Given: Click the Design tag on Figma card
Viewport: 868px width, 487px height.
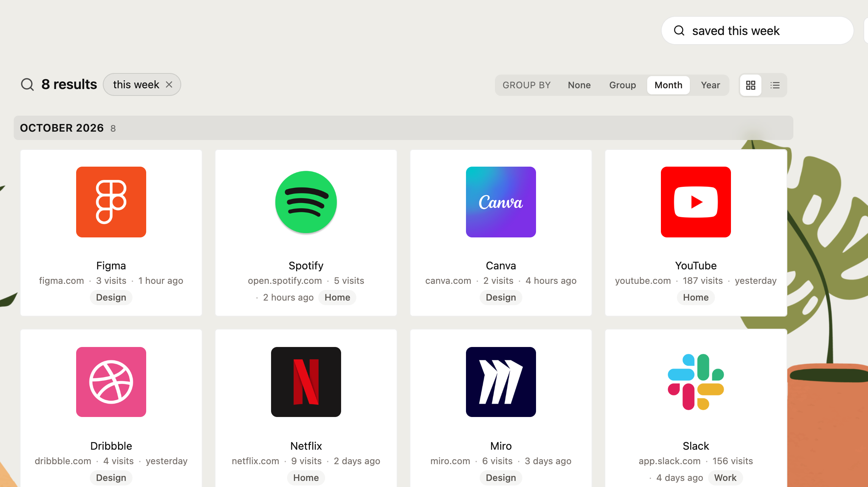Looking at the screenshot, I should pyautogui.click(x=111, y=298).
